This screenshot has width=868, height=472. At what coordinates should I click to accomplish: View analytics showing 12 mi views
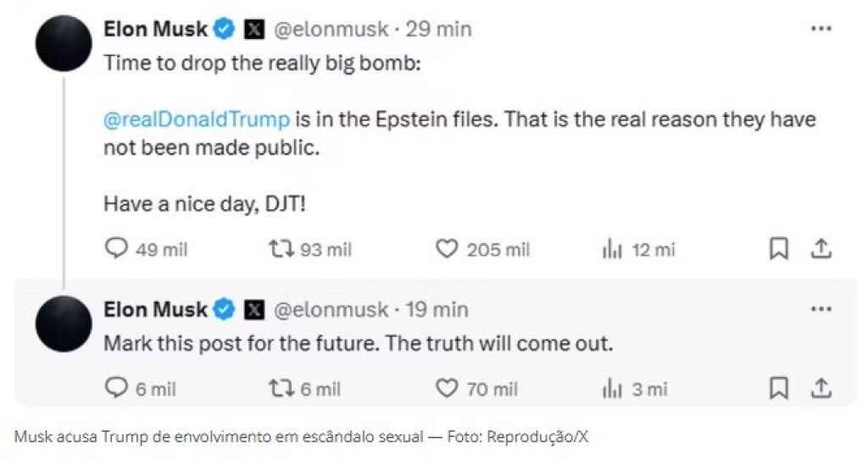coord(612,249)
